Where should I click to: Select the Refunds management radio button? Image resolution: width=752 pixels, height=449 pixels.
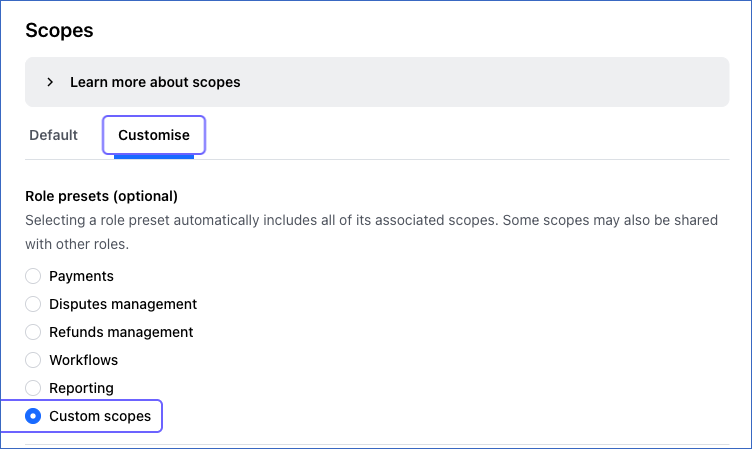33,332
